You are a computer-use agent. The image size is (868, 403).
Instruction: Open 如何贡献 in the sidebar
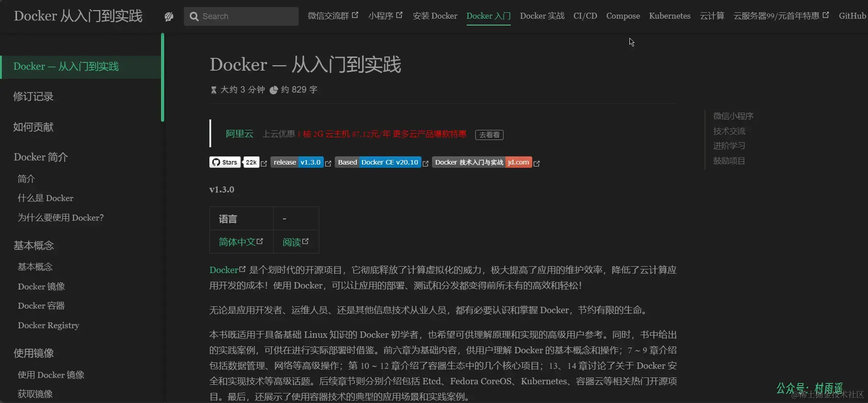tap(33, 127)
